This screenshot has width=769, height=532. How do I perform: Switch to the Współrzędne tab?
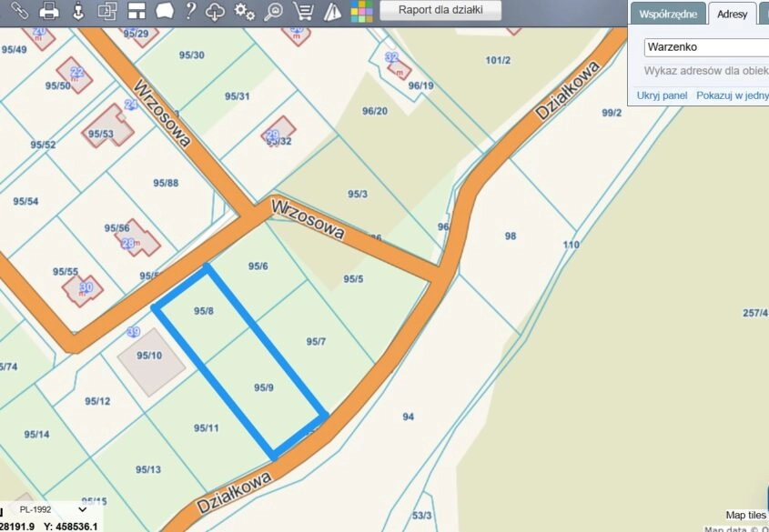[668, 15]
